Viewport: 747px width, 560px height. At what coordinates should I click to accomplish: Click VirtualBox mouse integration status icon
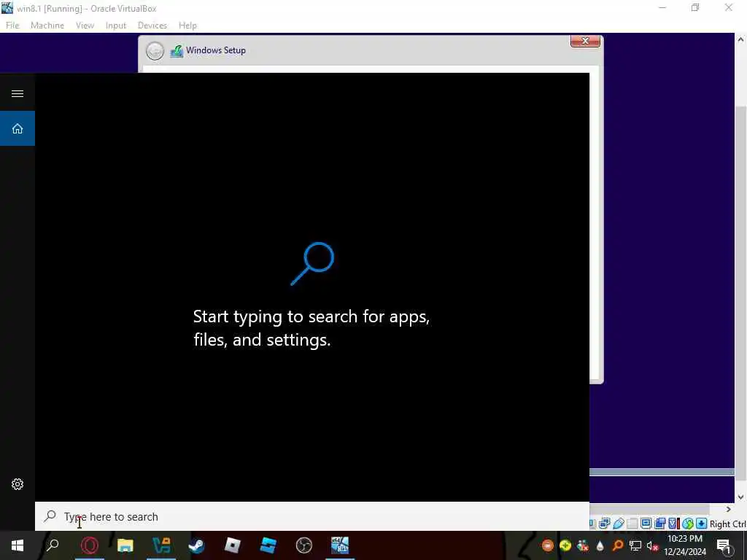[x=687, y=524]
